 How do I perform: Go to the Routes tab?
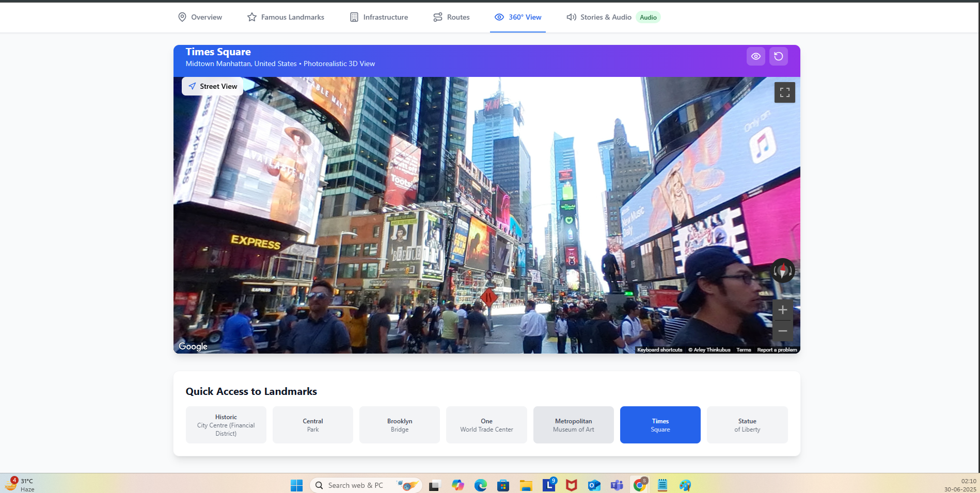coord(451,17)
